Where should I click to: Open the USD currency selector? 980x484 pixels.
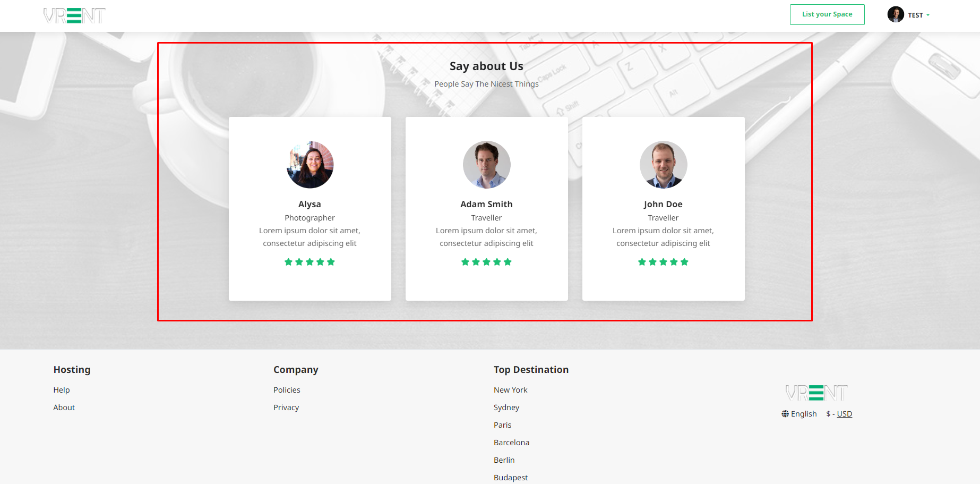[844, 414]
